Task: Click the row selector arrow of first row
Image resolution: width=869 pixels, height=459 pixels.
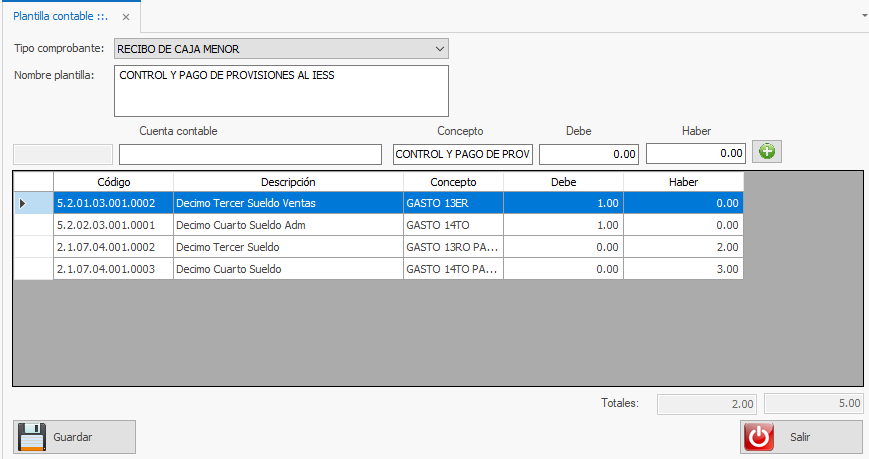Action: [x=24, y=203]
